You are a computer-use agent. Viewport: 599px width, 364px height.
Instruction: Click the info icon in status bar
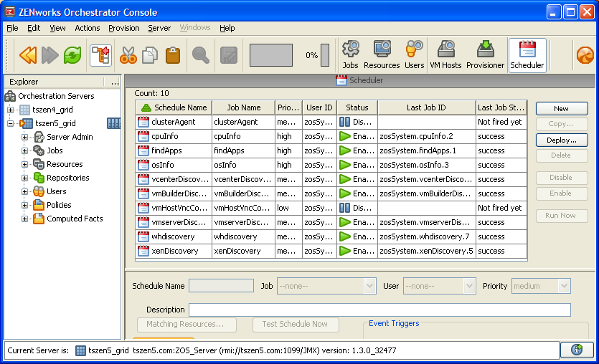click(x=577, y=350)
